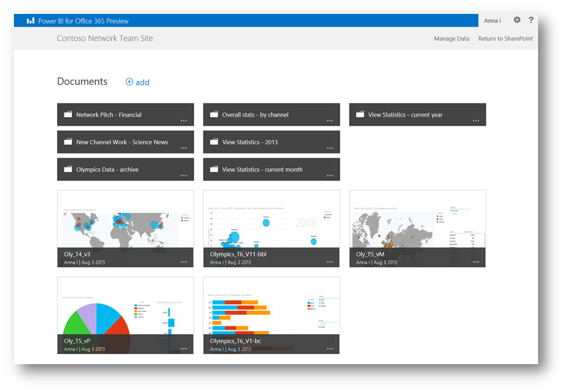
Task: Open ellipsis menu on Oly_T4_v3 report
Action: point(184,262)
